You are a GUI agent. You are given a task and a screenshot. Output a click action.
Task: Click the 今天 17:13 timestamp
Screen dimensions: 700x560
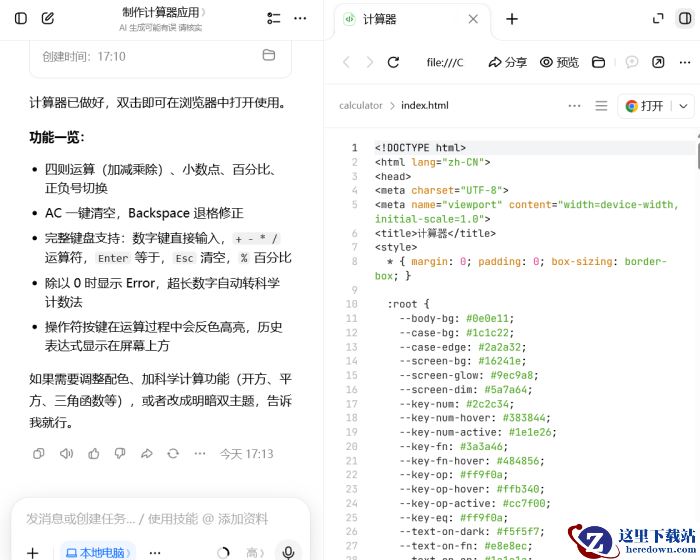(246, 454)
